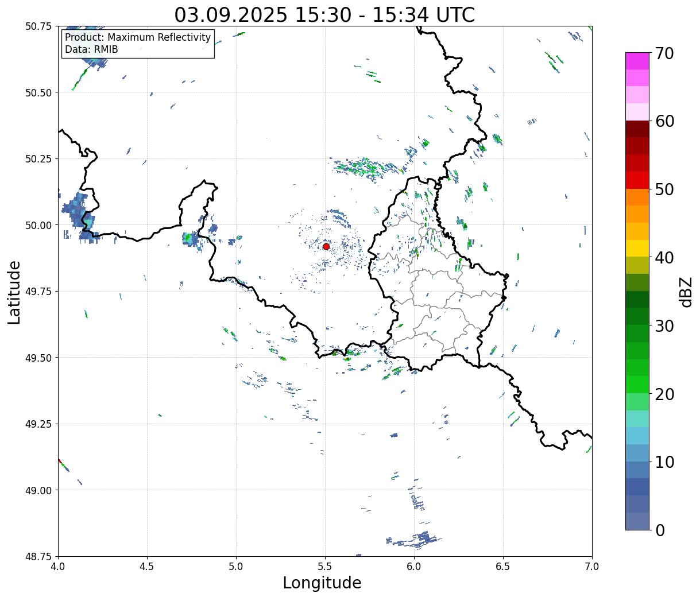Click the 'dBZ' colorbar label
The width and height of the screenshot is (700, 597).
tap(686, 291)
